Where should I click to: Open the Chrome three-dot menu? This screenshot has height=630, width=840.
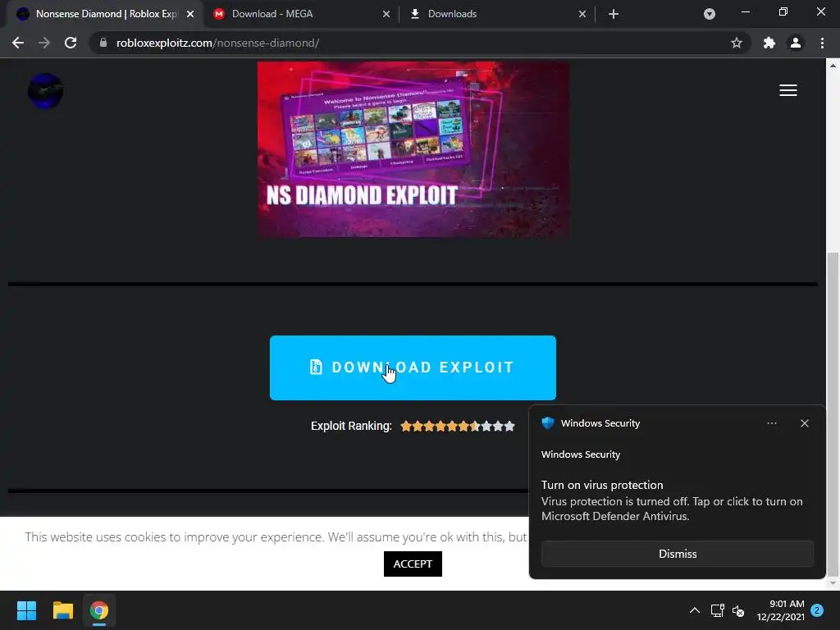(822, 43)
